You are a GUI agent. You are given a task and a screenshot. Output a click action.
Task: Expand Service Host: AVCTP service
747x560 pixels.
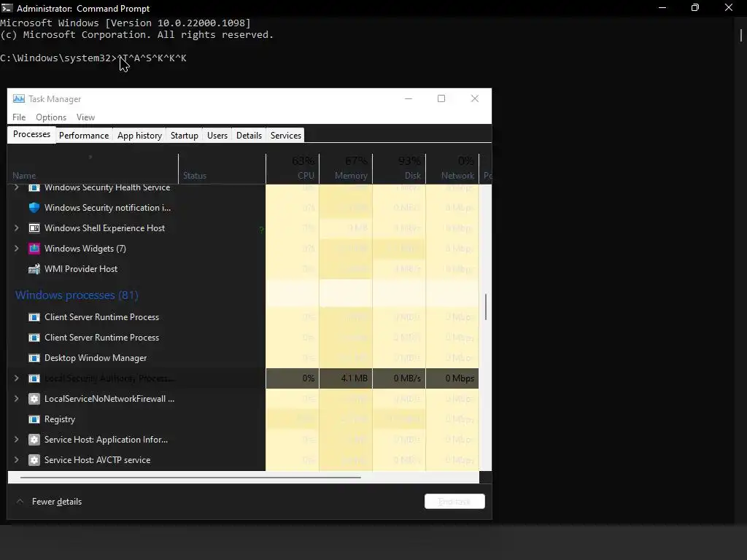[16, 460]
